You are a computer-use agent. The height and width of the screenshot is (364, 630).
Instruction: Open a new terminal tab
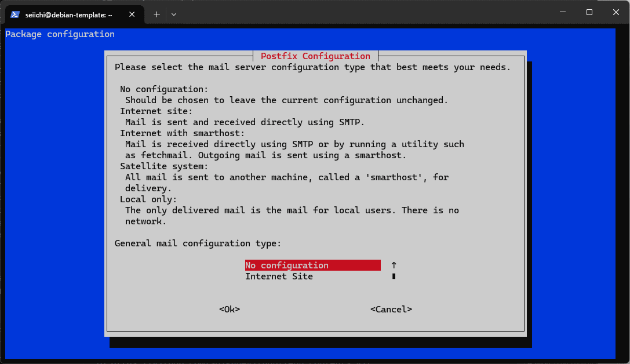coord(156,14)
